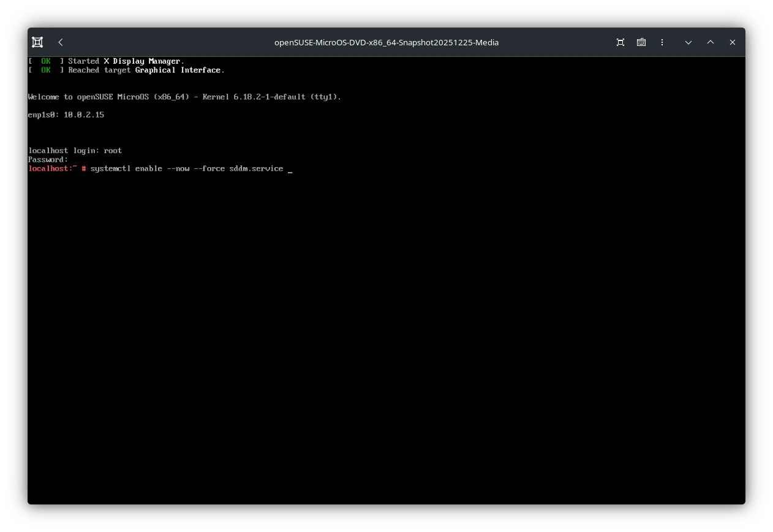Click the downward chevron window control
The height and width of the screenshot is (532, 773).
(x=688, y=42)
